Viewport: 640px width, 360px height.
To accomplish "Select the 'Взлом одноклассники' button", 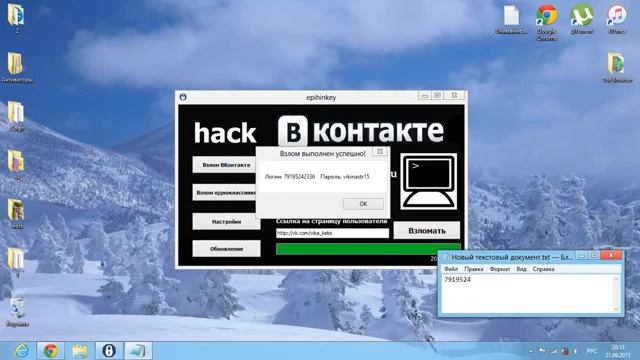I will pyautogui.click(x=224, y=193).
